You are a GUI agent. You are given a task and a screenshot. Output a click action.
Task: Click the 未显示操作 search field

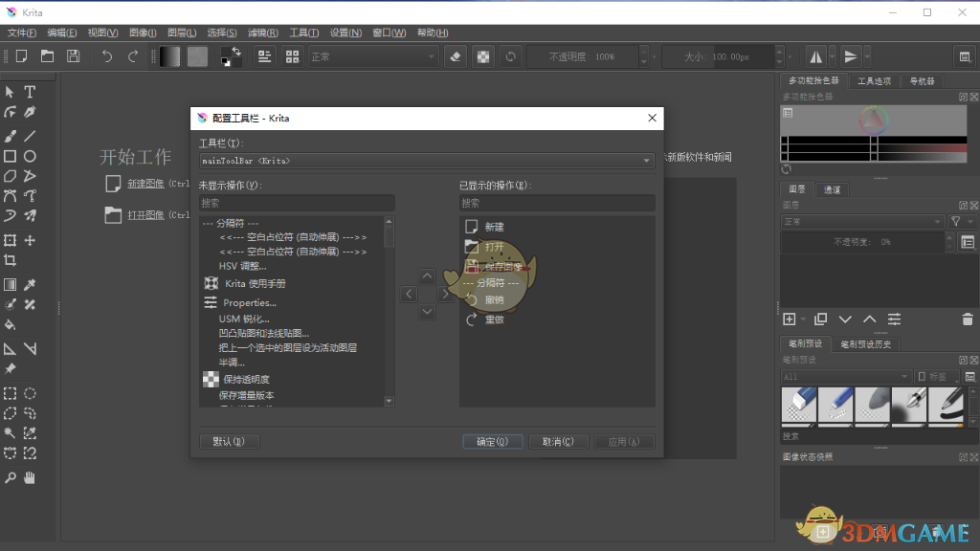point(297,203)
